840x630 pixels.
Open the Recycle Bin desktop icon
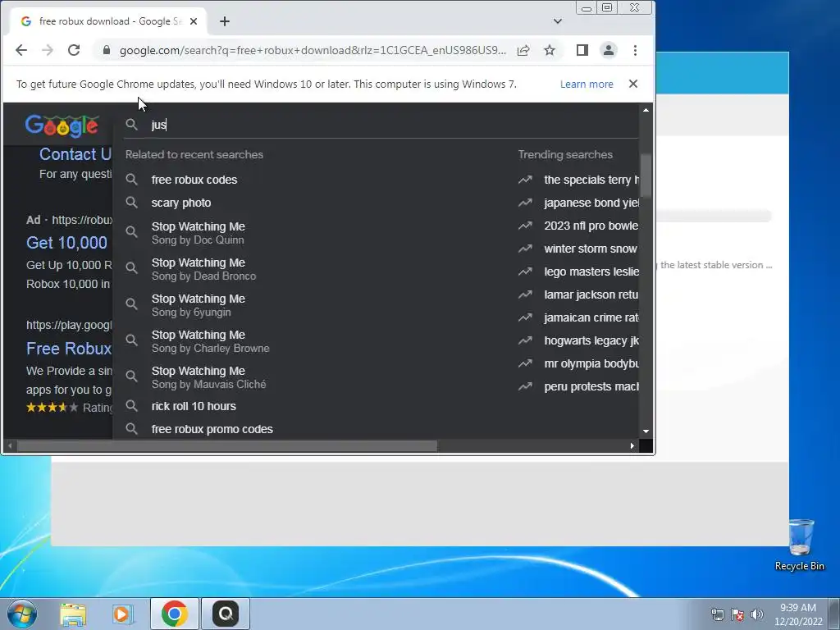pos(800,545)
